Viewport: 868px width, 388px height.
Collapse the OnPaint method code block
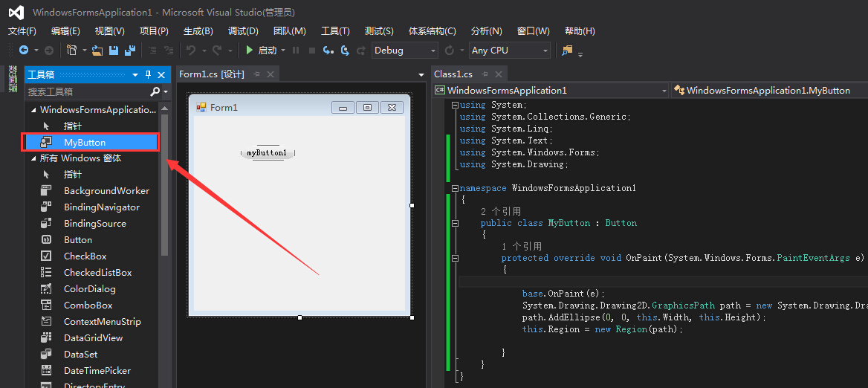(x=455, y=258)
